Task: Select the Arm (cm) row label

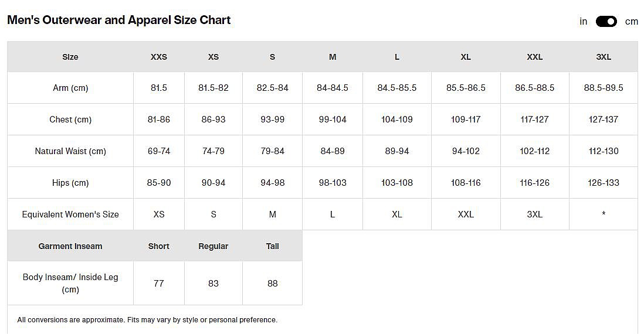Action: click(x=70, y=88)
